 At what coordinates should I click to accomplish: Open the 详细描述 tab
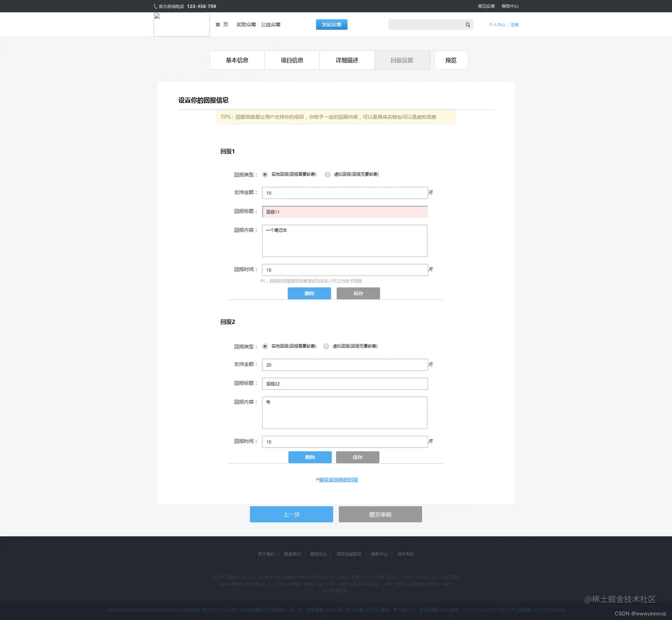pyautogui.click(x=347, y=60)
